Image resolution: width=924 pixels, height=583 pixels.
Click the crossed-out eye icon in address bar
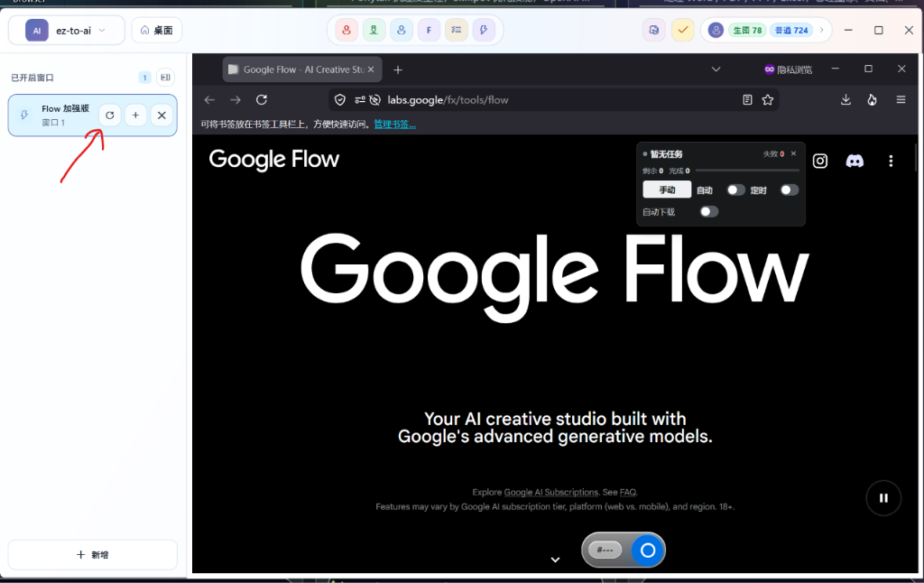pyautogui.click(x=374, y=99)
